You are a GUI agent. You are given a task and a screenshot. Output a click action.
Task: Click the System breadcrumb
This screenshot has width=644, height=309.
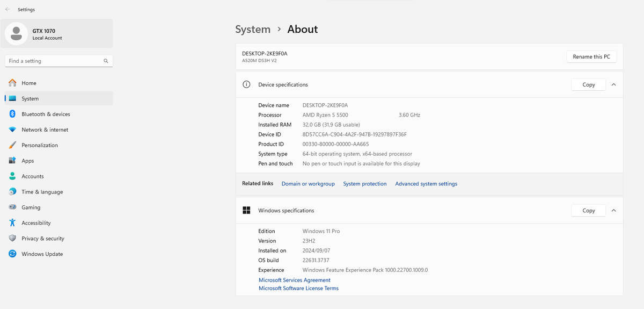point(253,30)
